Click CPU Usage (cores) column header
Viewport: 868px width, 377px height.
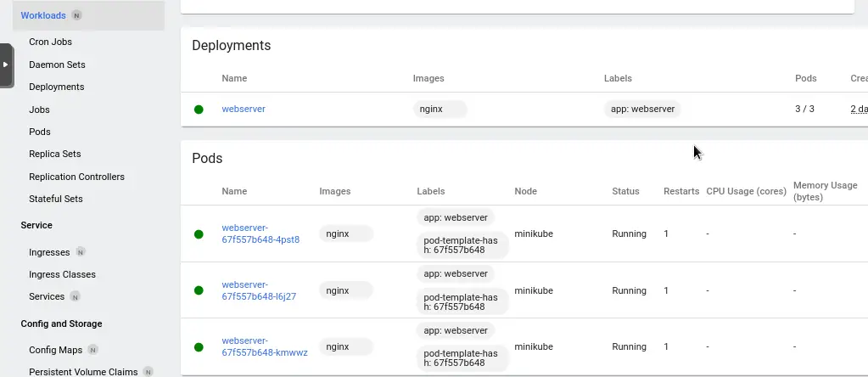tap(746, 192)
